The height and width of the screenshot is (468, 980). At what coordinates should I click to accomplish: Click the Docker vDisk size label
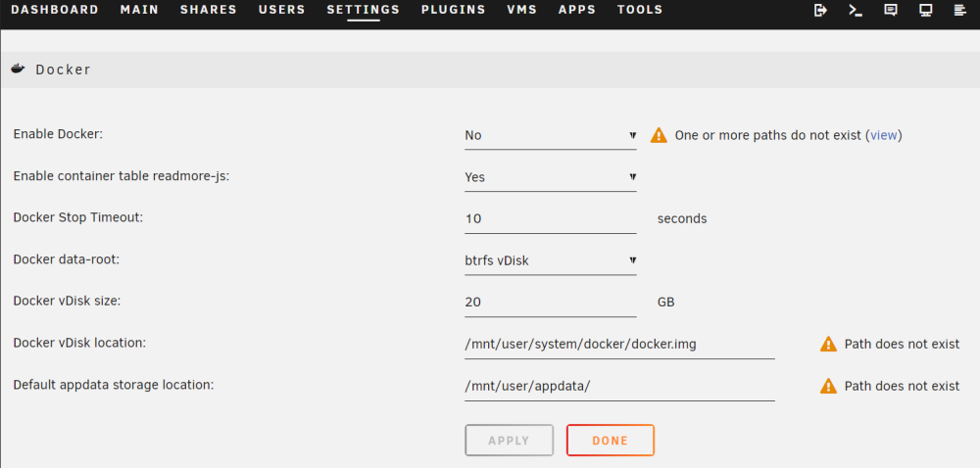pyautogui.click(x=67, y=301)
